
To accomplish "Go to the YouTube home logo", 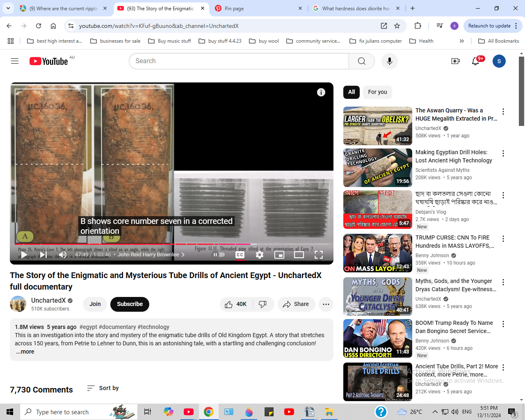I will tap(48, 61).
